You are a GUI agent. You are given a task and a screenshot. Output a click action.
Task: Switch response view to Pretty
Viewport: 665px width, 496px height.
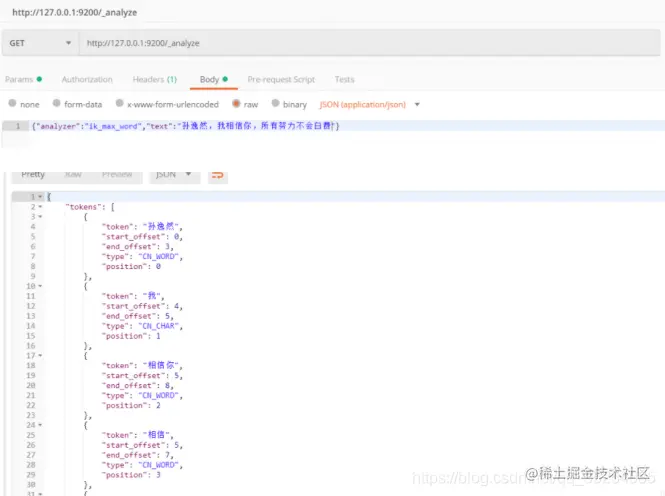(x=33, y=174)
